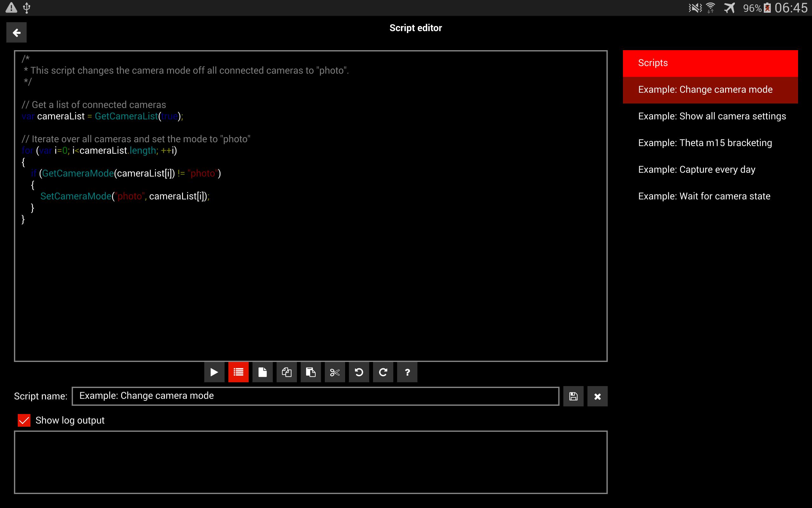Cut selection with scissors icon

[x=335, y=372]
